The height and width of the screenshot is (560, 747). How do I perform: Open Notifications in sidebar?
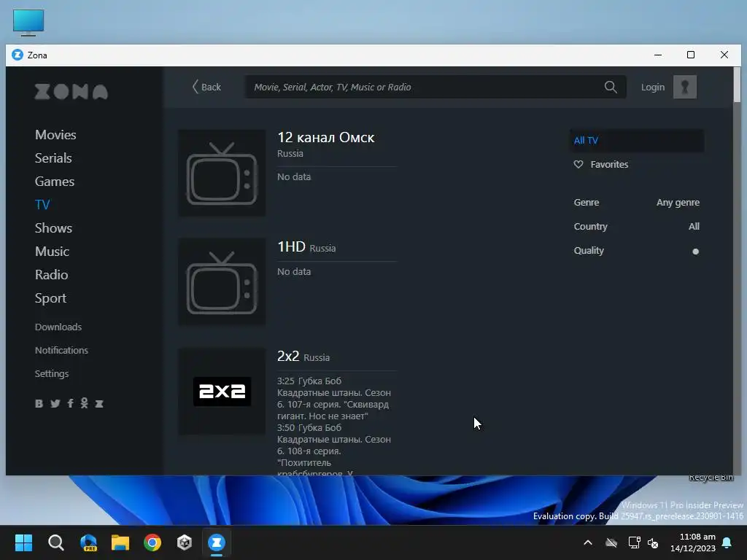point(61,350)
